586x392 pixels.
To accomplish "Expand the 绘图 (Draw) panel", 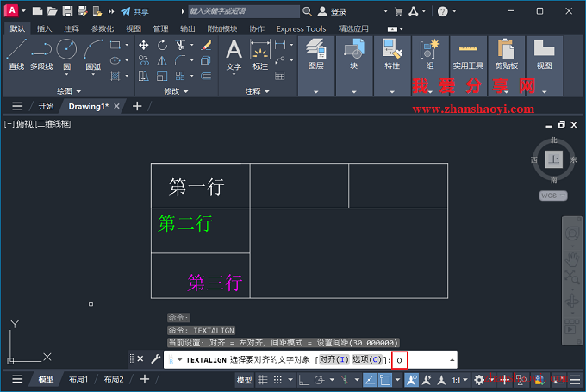I will pyautogui.click(x=69, y=91).
